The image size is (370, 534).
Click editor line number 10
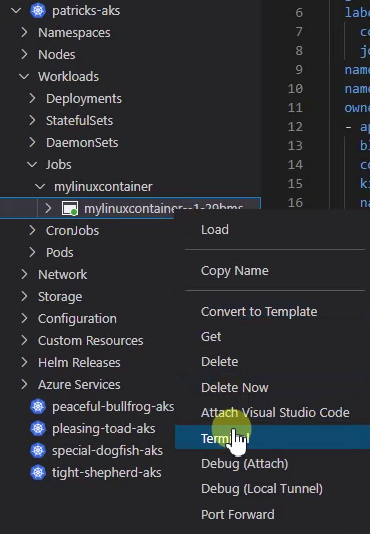(x=295, y=89)
